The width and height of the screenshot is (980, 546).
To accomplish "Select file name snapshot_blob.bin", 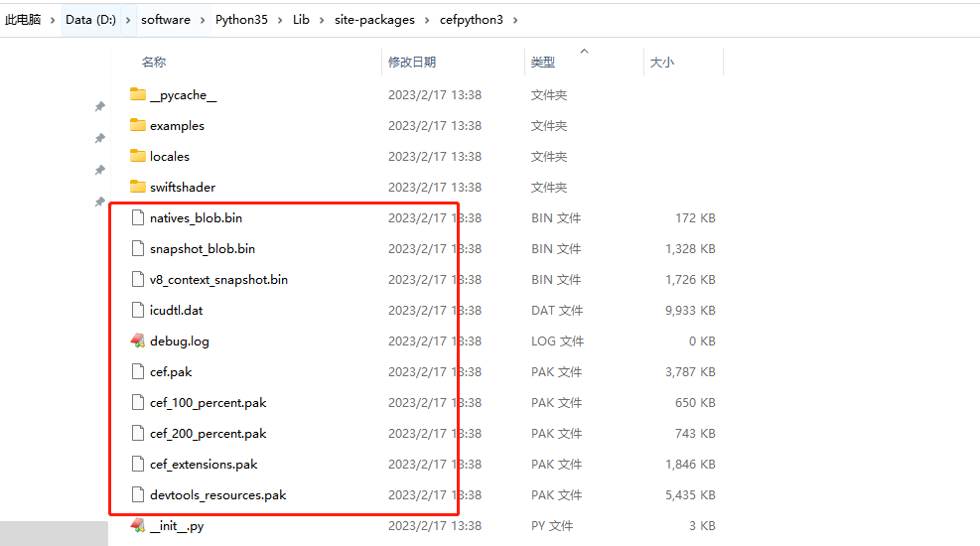I will (x=203, y=248).
